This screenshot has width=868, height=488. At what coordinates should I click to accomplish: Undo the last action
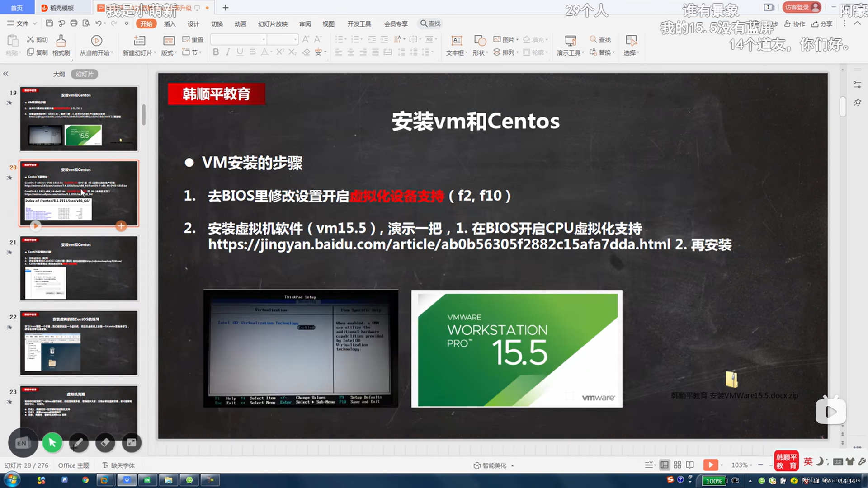click(98, 23)
